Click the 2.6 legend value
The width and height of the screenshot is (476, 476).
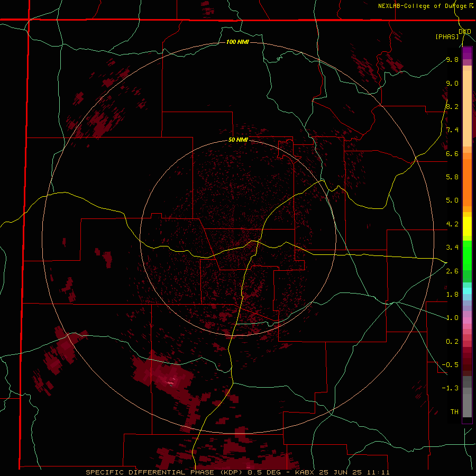pyautogui.click(x=452, y=271)
